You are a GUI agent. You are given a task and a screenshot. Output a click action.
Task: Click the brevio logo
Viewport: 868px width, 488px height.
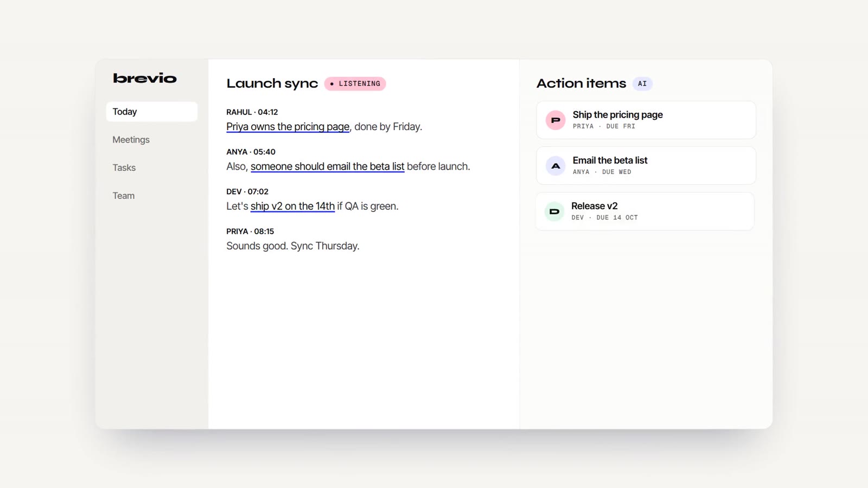pos(144,79)
